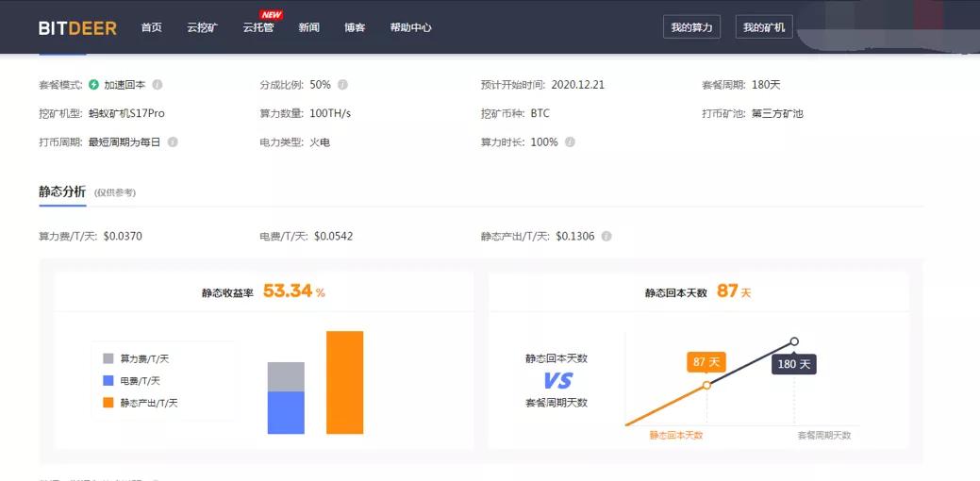This screenshot has width=980, height=481.
Task: Click the 算力费 value $0.0370
Action: coord(123,236)
